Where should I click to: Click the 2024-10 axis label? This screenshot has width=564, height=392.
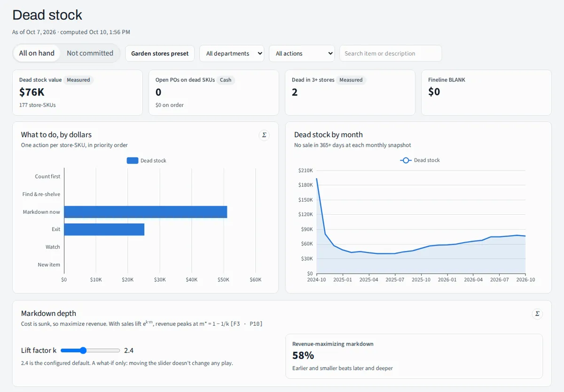point(317,279)
